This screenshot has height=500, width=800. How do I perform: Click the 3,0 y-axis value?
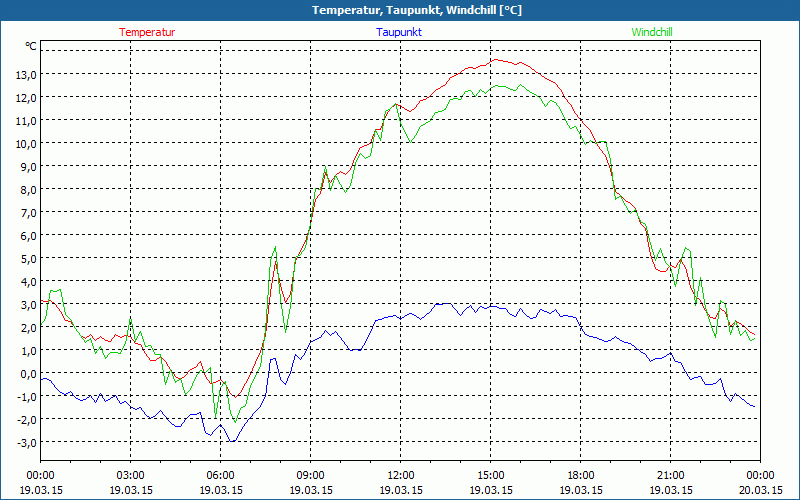pyautogui.click(x=29, y=305)
